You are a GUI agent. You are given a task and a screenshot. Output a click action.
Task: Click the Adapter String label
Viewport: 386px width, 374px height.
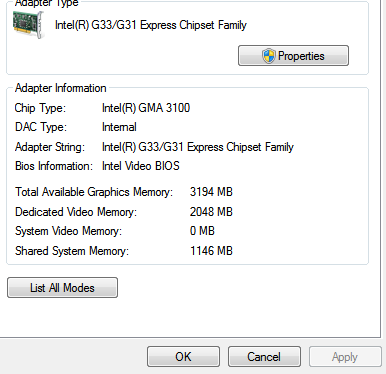click(50, 147)
